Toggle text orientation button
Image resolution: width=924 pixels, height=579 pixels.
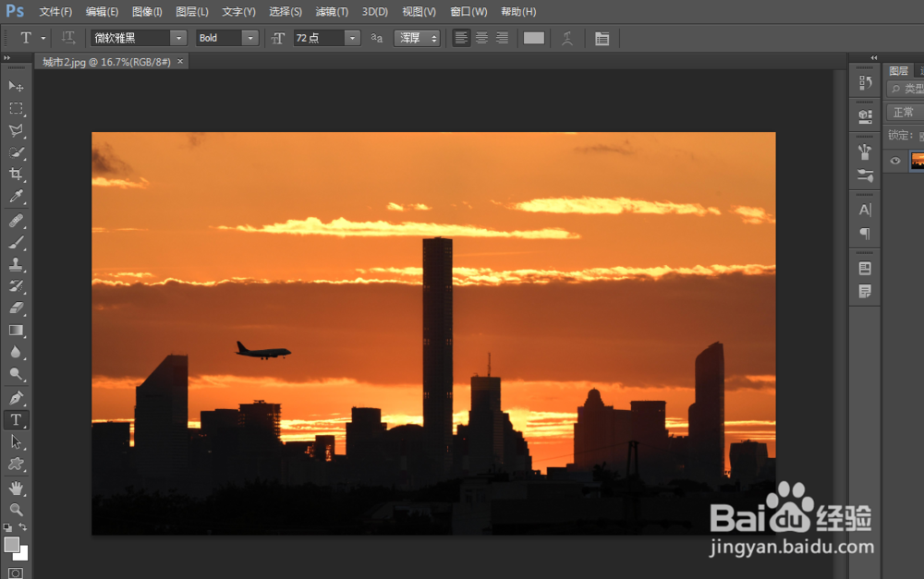point(67,38)
